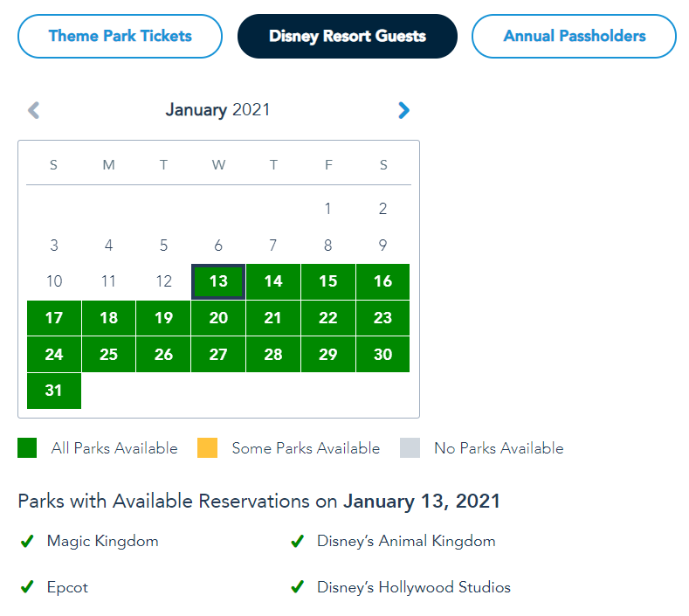Go to the previous month arrow
This screenshot has height=616, width=689.
[34, 110]
